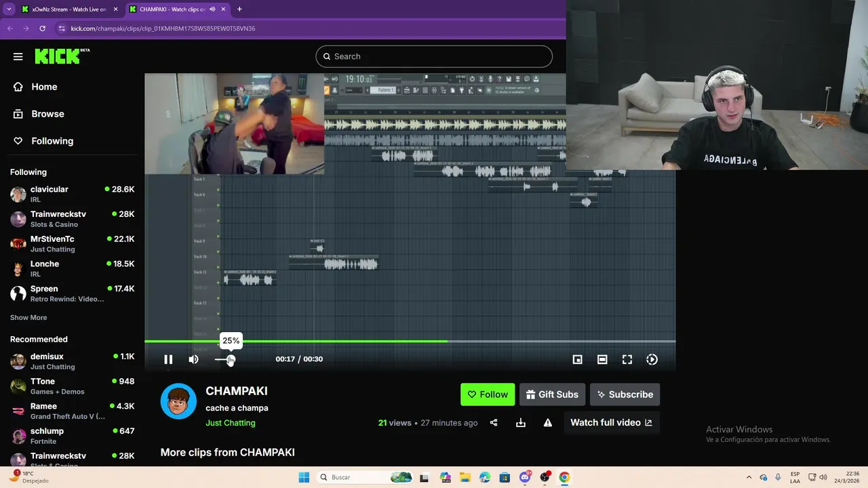
Task: Reload the page
Action: (42, 28)
